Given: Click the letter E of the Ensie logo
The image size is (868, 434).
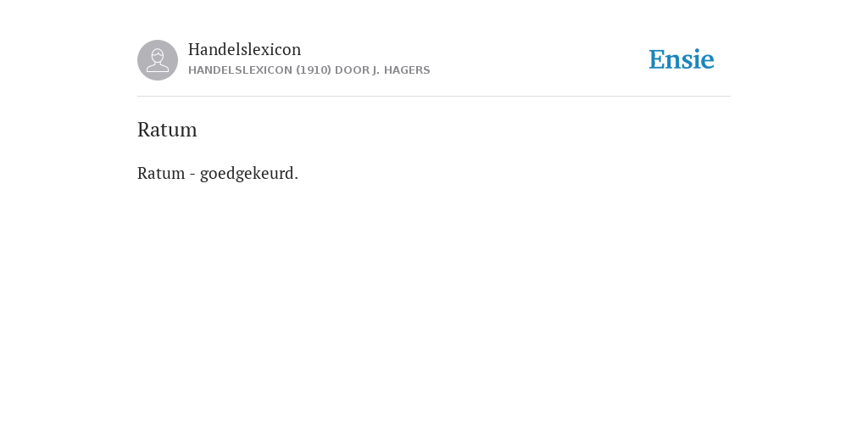Looking at the screenshot, I should 657,59.
